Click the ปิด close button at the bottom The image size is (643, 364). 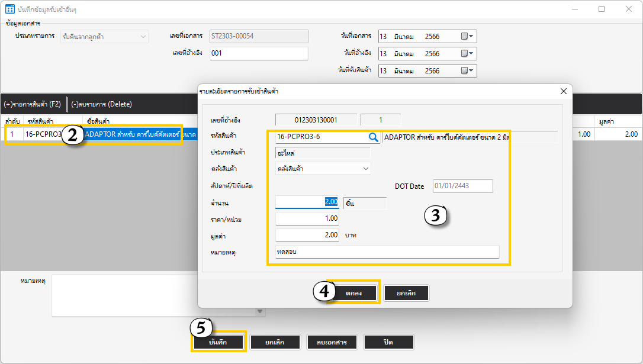pos(388,342)
